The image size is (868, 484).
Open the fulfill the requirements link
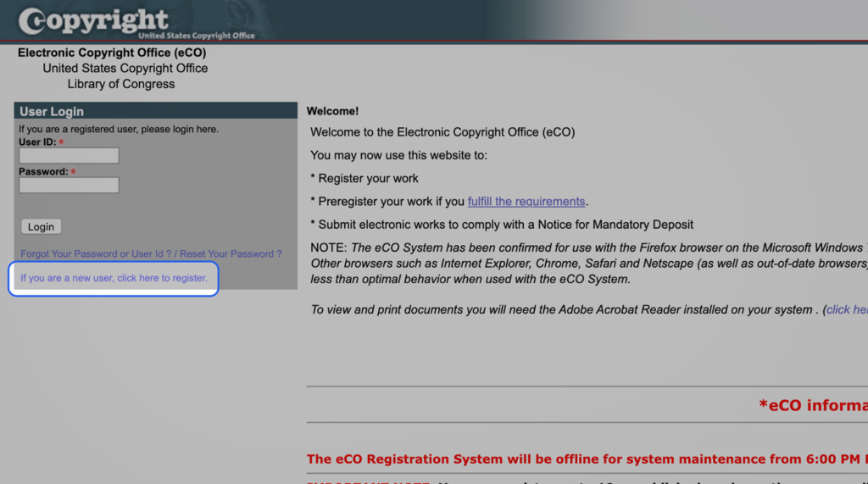coord(526,202)
